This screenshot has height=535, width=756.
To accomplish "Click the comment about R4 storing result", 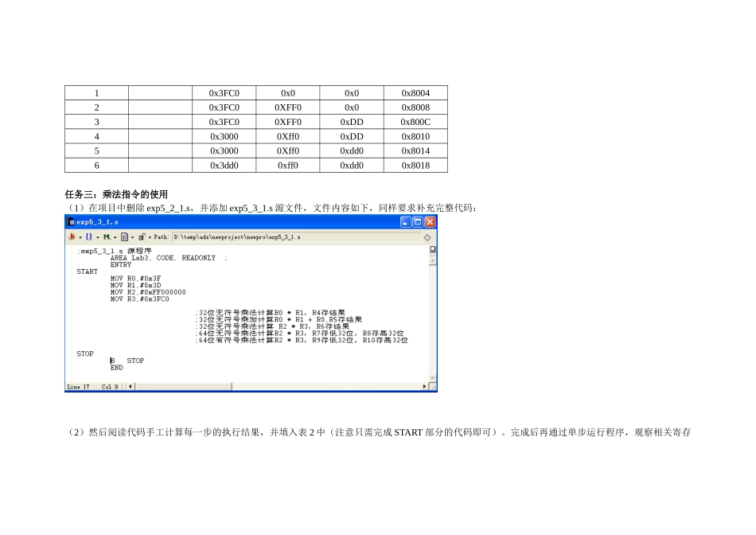I will click(270, 313).
